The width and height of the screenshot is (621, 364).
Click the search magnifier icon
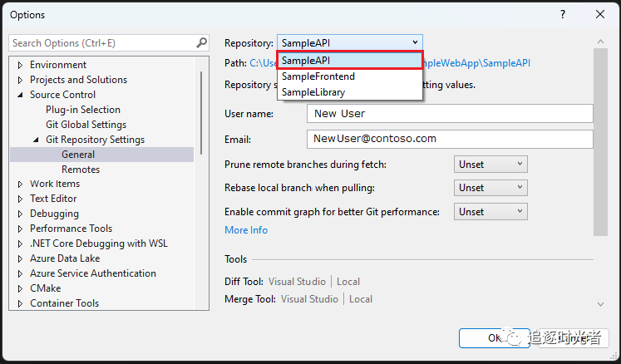(x=201, y=42)
